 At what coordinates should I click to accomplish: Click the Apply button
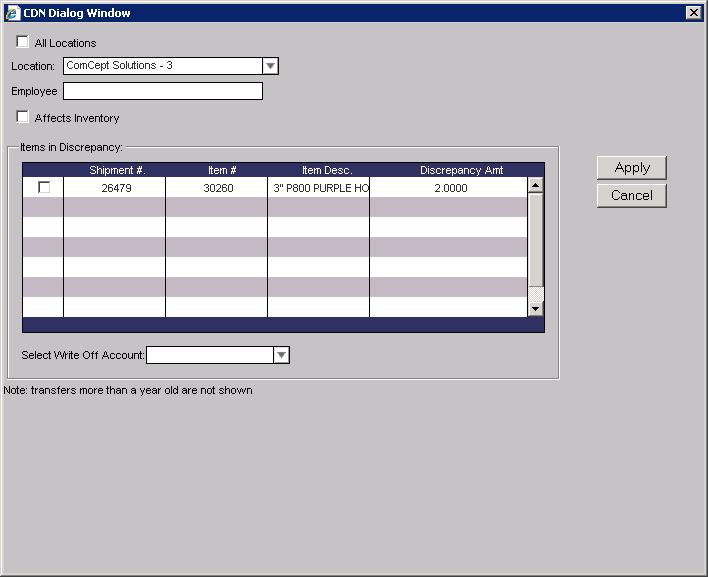[631, 168]
